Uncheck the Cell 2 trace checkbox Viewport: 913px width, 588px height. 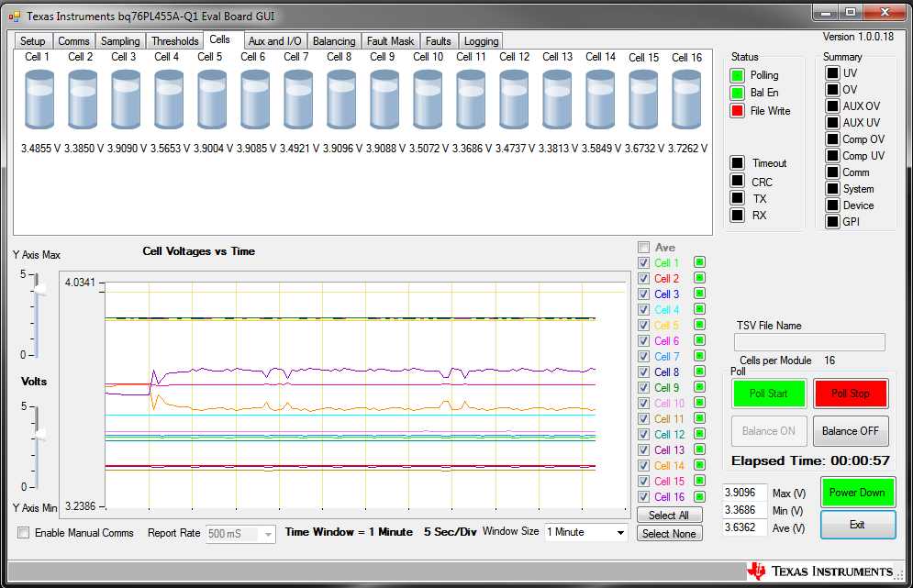[643, 278]
